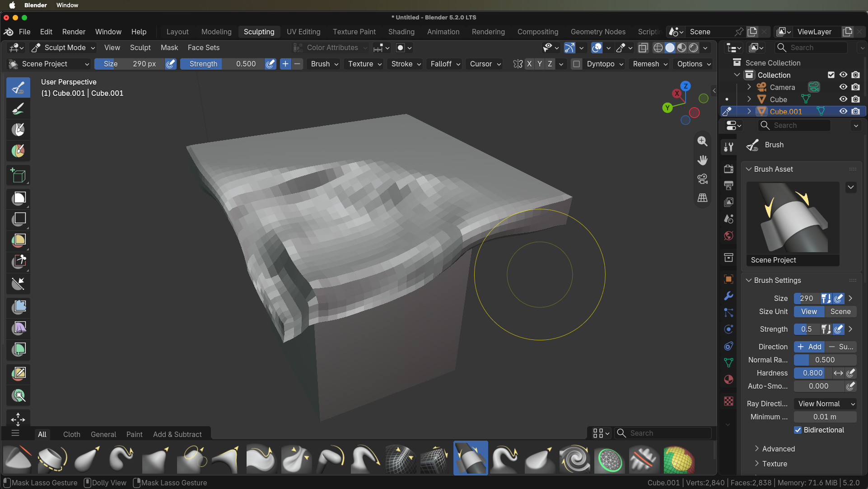
Task: Set Size Unit to Scene
Action: point(840,311)
